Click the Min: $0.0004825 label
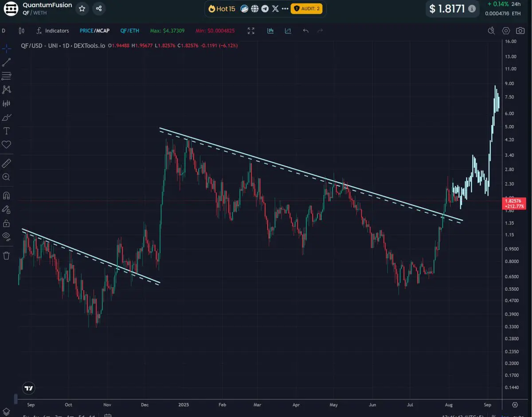This screenshot has height=417, width=532. [x=215, y=31]
